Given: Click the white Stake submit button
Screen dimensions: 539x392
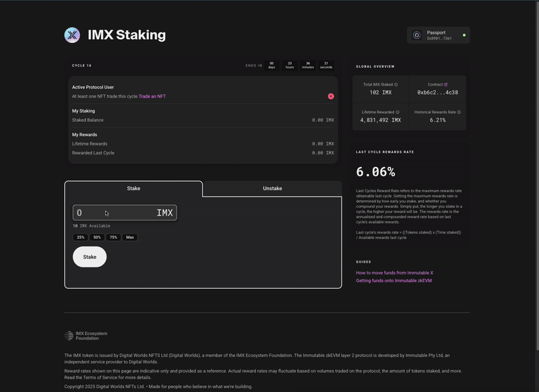Looking at the screenshot, I should pos(90,257).
